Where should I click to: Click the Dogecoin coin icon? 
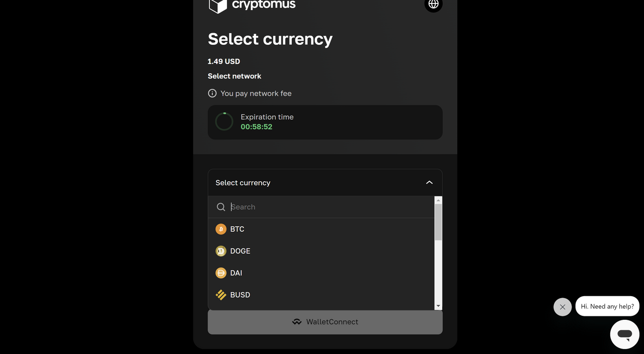(221, 251)
